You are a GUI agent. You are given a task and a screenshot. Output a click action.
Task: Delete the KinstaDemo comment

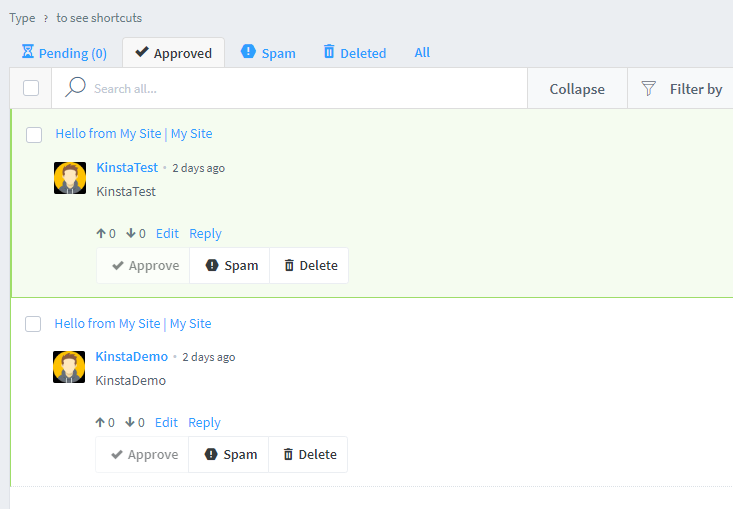pos(309,455)
